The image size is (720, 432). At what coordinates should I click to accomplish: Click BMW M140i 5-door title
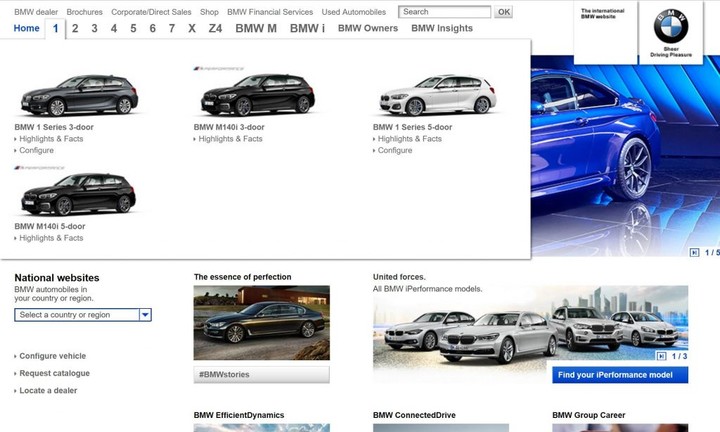[50, 226]
